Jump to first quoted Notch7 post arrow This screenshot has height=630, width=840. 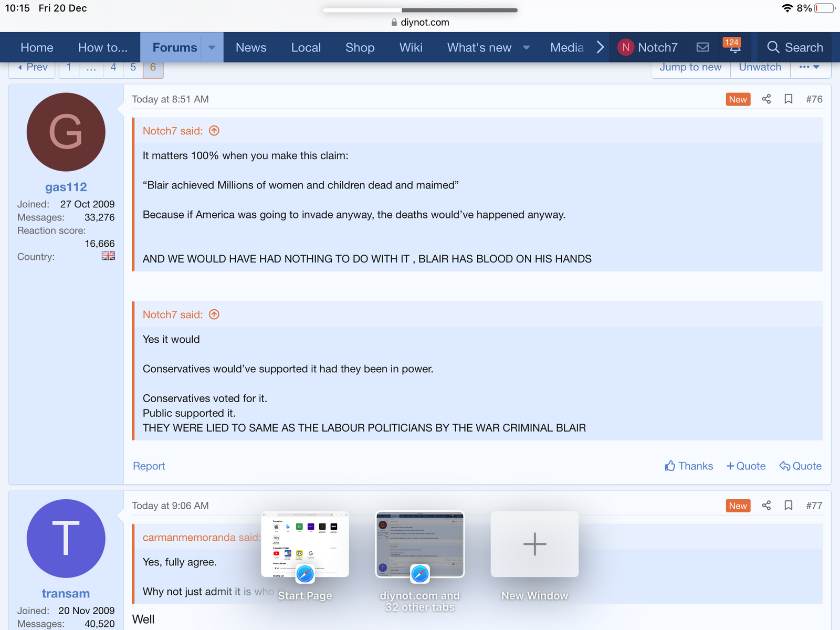pos(214,131)
